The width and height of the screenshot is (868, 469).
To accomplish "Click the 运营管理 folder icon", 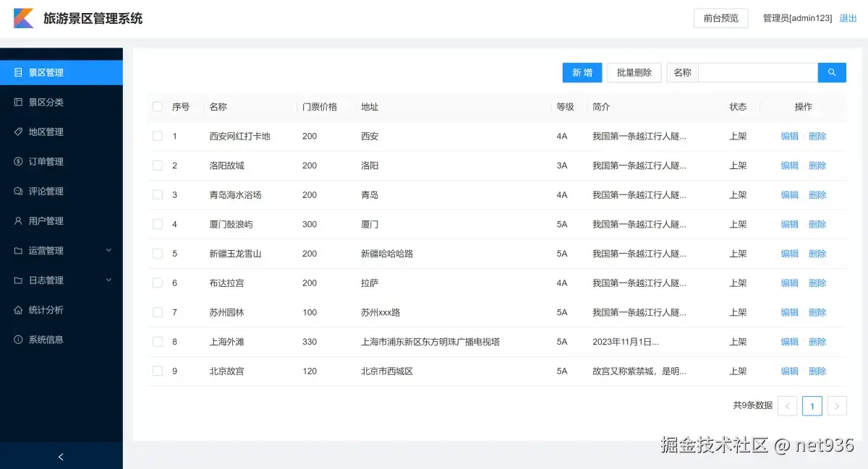I will [18, 250].
